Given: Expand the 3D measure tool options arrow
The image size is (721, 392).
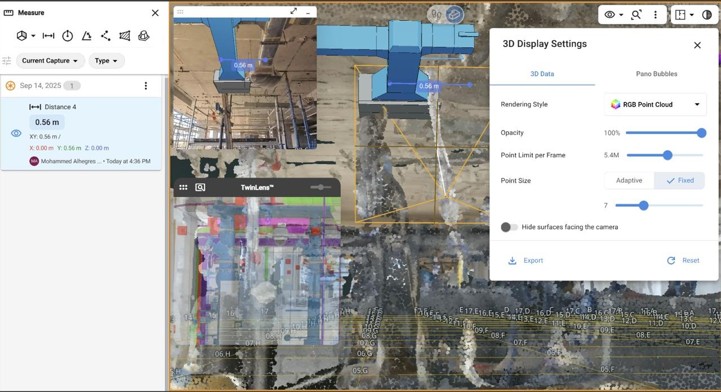Looking at the screenshot, I should pyautogui.click(x=33, y=36).
